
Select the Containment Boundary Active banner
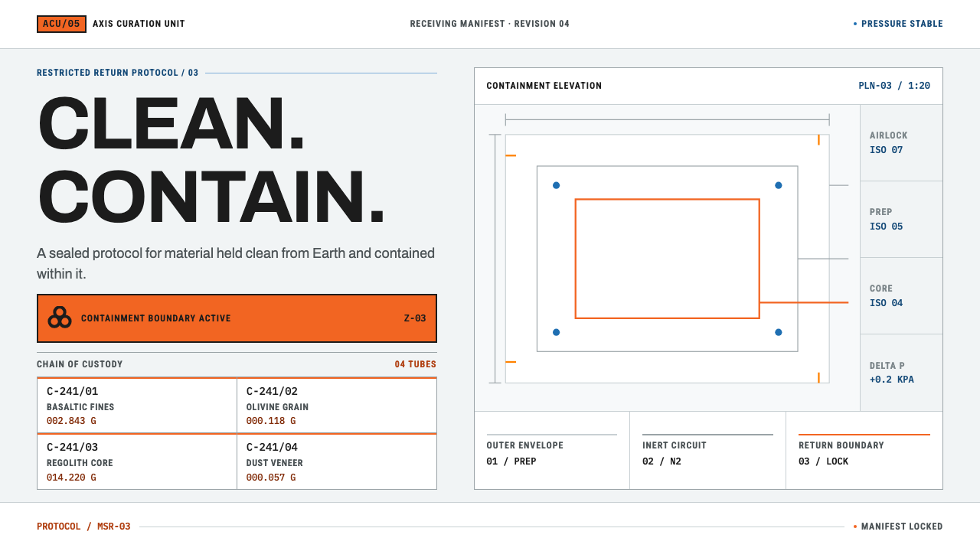pos(237,318)
